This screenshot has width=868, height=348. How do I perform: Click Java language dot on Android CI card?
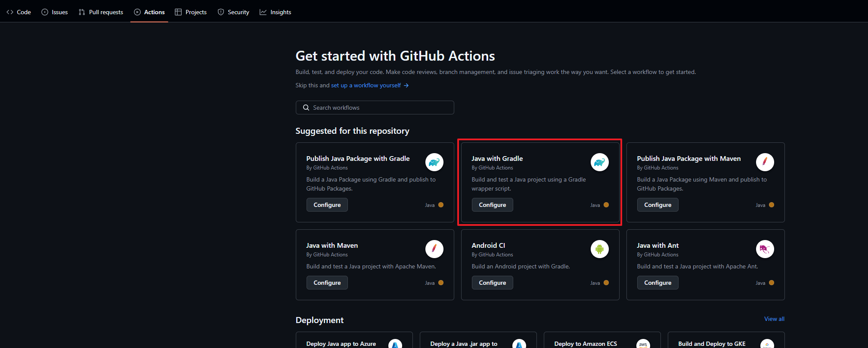tap(606, 283)
